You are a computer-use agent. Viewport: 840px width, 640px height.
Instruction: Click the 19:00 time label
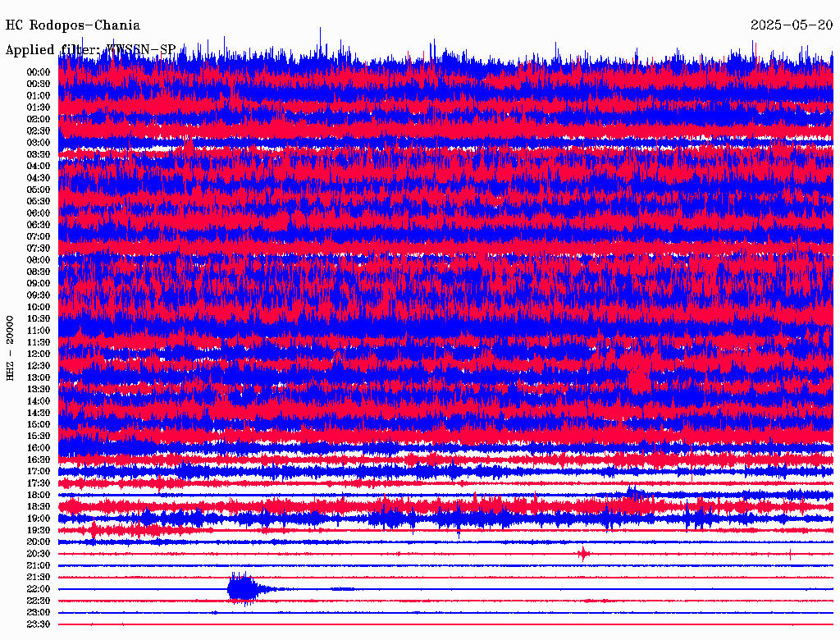pos(39,519)
